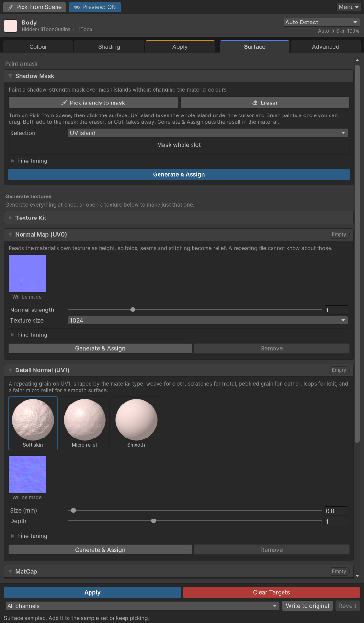Click the Normal strength value field

336,310
